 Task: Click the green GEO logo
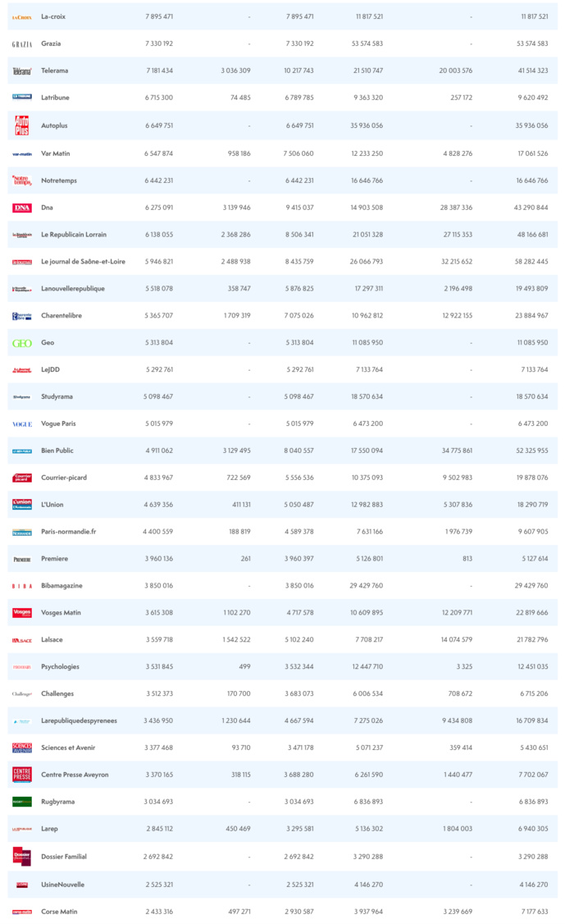click(22, 343)
